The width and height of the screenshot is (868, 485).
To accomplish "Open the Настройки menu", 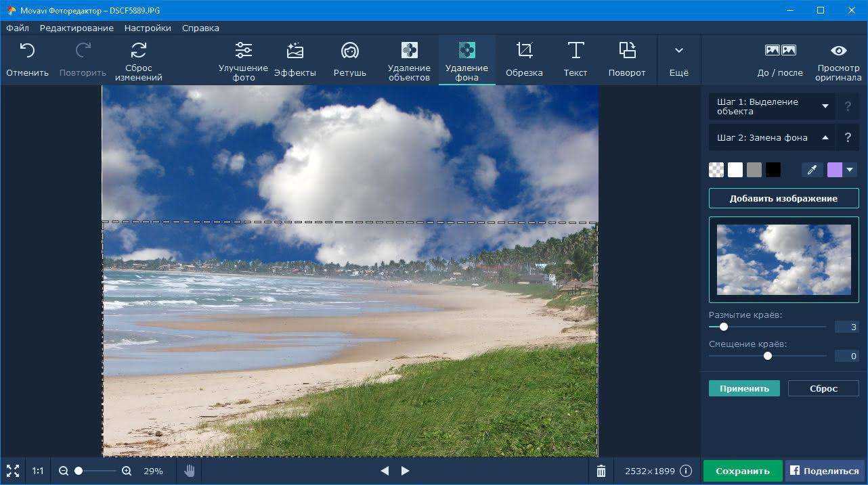I will (x=148, y=28).
